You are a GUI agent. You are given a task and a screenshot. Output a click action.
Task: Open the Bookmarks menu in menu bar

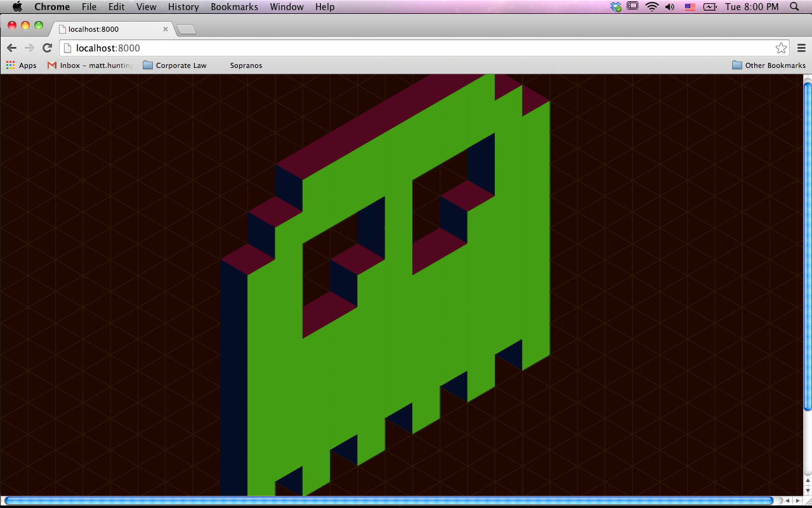coord(234,7)
